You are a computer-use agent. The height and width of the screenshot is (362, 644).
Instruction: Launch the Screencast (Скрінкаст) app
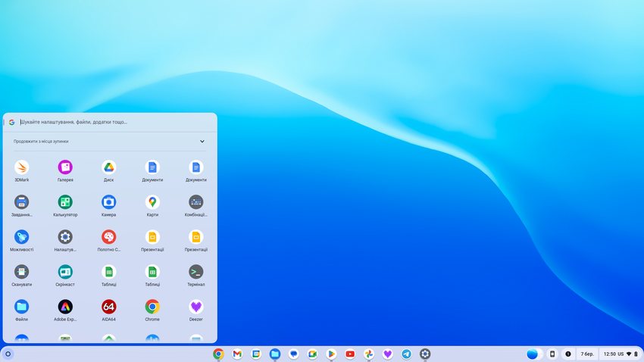point(65,272)
